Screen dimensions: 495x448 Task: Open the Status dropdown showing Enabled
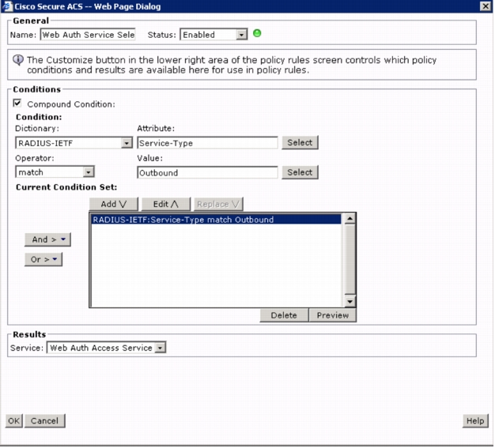pos(213,35)
